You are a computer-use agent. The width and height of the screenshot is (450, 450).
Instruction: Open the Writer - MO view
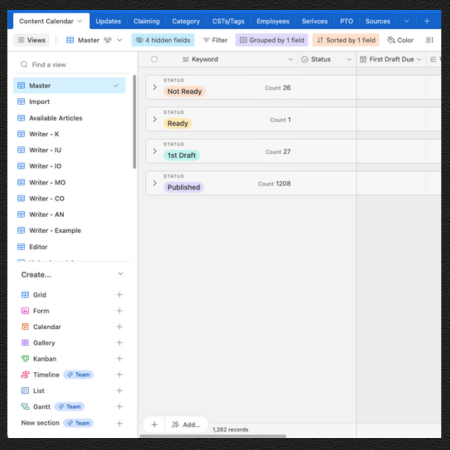[69, 182]
